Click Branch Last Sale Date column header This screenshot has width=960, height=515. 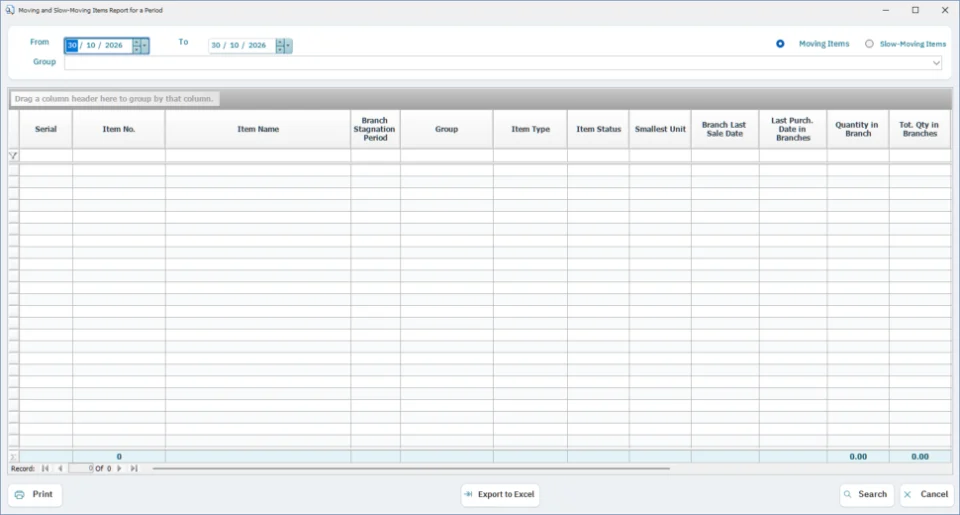pos(725,129)
